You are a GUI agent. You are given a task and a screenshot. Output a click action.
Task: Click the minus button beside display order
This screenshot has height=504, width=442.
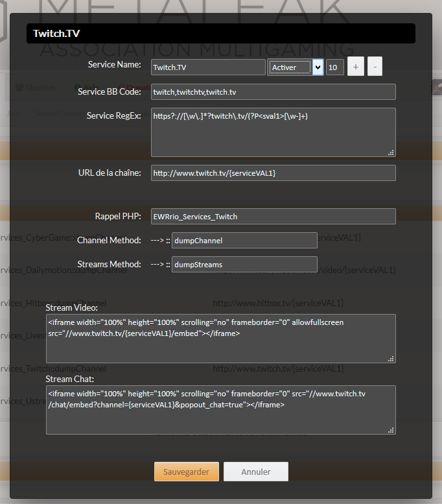tap(375, 67)
